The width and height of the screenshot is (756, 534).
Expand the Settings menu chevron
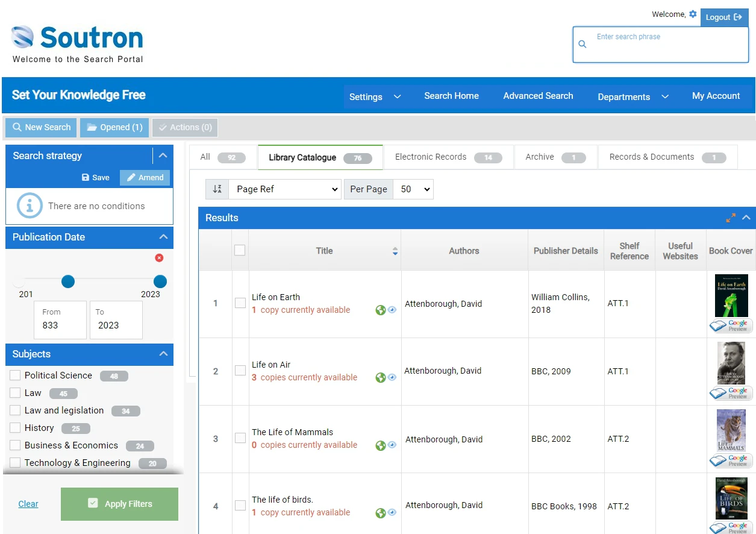396,96
